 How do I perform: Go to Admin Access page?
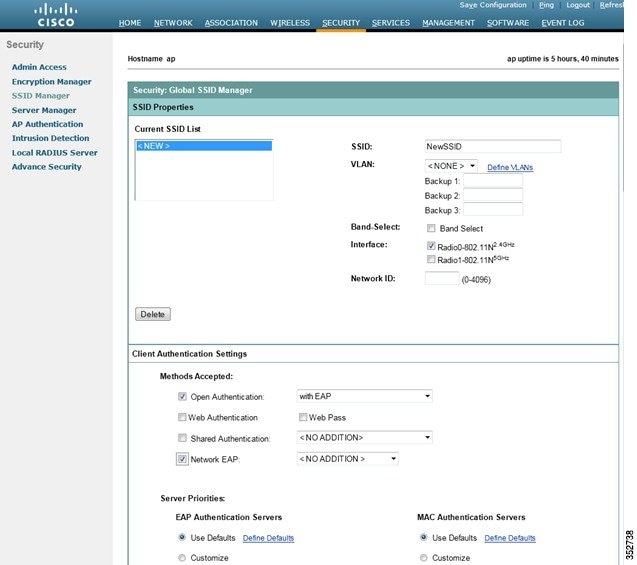pos(39,67)
